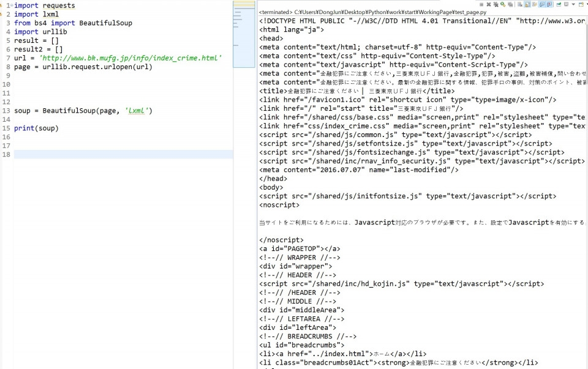Toggle Word Wrap in the console toolbar
588x369 pixels.
pos(535,4)
